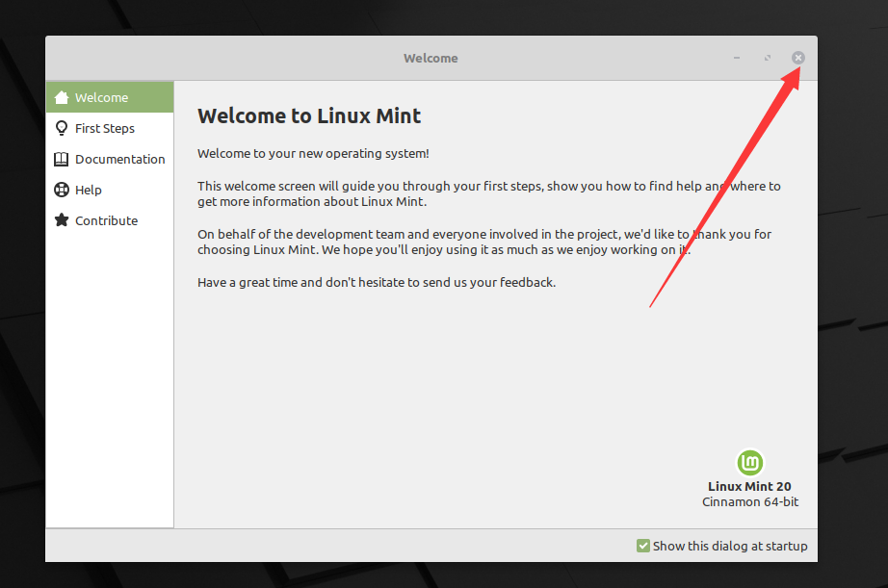Click the Contribute star icon
The height and width of the screenshot is (588, 888).
(62, 219)
